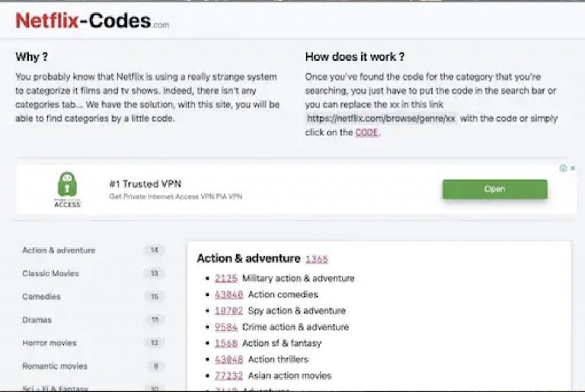The image size is (585, 392).
Task: Go to Dramas category
Action: click(x=37, y=320)
